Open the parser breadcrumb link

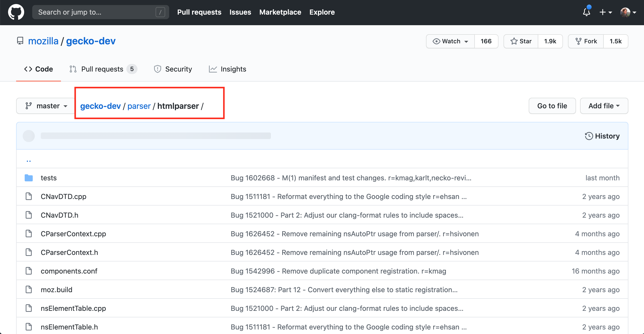click(139, 106)
